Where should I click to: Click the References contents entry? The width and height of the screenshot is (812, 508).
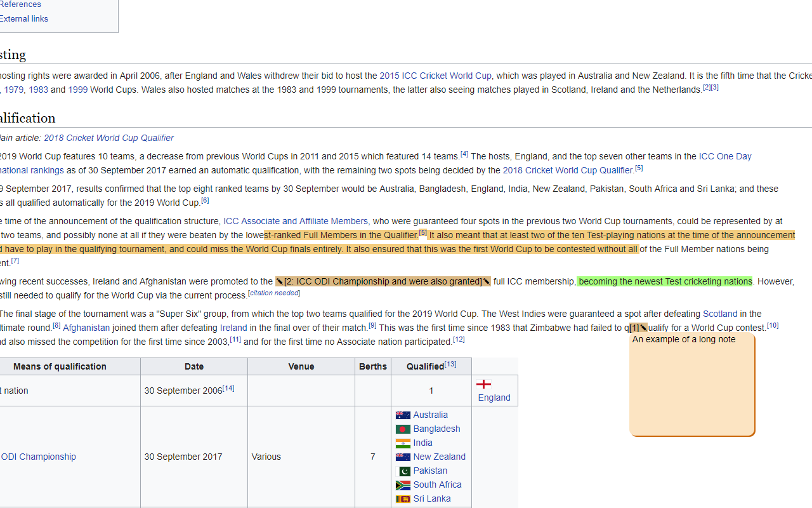pos(20,4)
